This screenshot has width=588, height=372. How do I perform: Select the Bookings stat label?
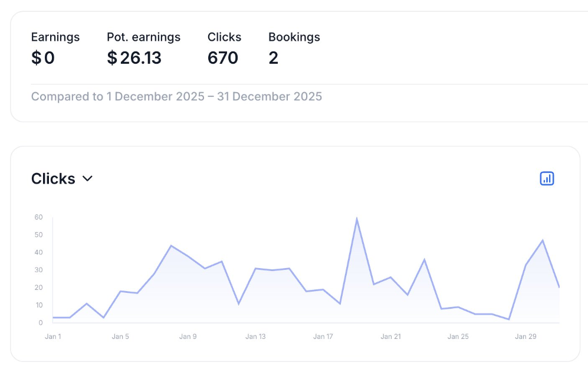294,37
